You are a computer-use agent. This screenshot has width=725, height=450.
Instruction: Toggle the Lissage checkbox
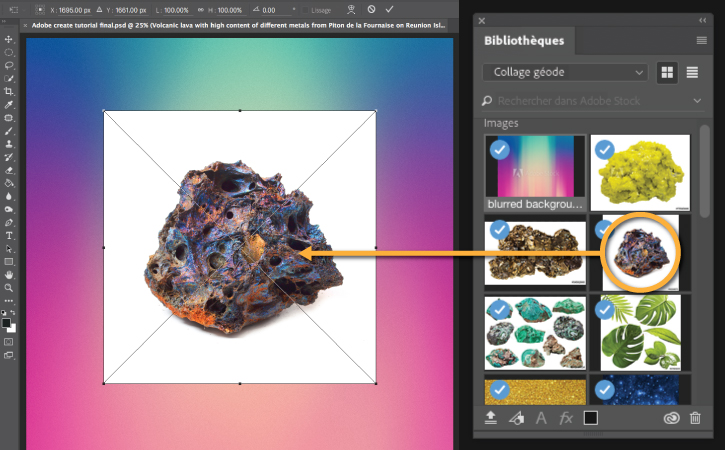305,10
